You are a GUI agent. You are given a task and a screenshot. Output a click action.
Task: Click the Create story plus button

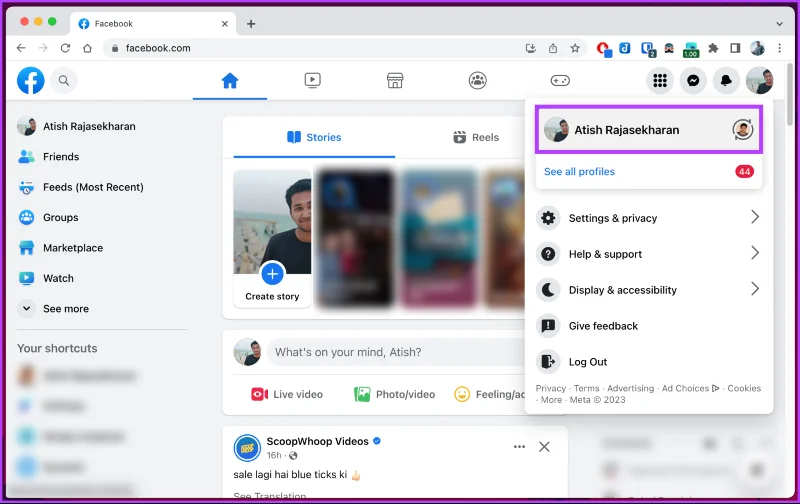(272, 274)
